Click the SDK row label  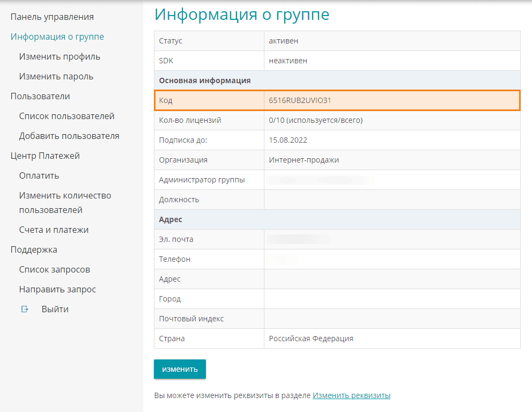coord(166,61)
